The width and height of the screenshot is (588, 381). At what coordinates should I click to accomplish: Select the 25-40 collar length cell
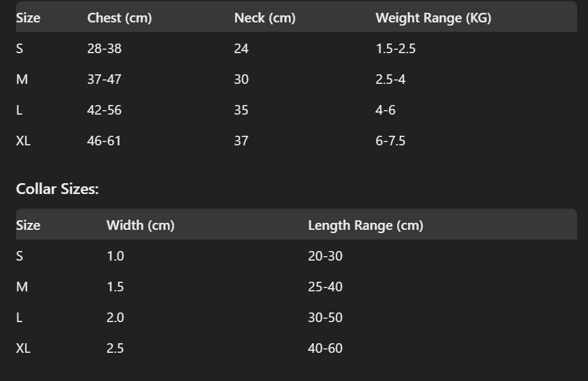pos(325,287)
